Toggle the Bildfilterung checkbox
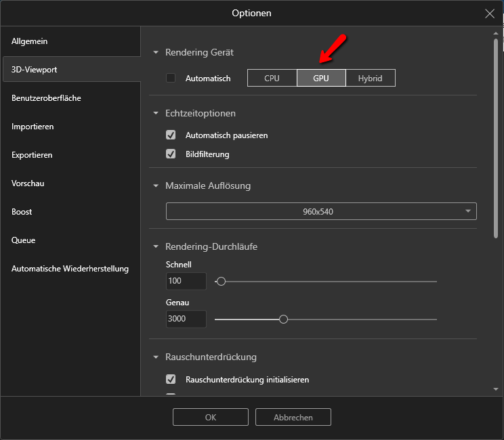Image resolution: width=504 pixels, height=440 pixels. point(171,154)
